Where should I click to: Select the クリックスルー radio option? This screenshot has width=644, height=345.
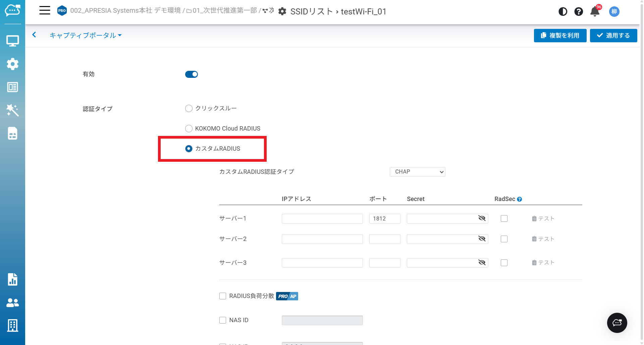coord(189,108)
